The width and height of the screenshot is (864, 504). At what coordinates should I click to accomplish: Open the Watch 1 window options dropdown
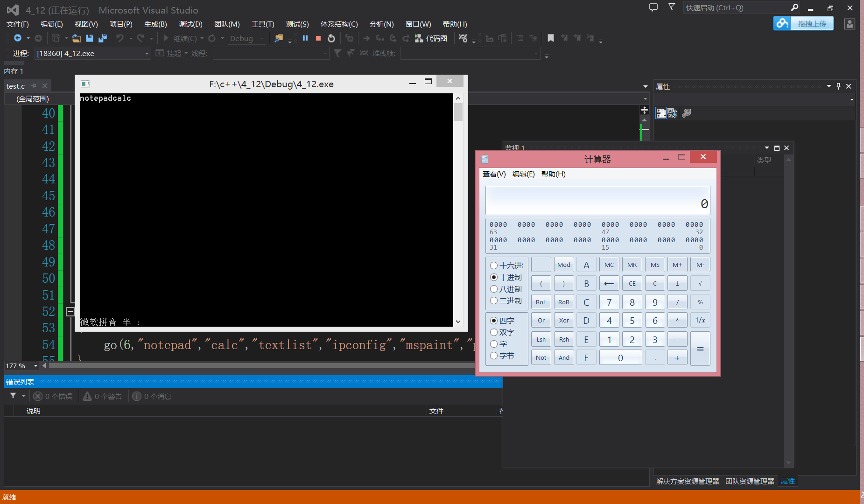point(767,148)
